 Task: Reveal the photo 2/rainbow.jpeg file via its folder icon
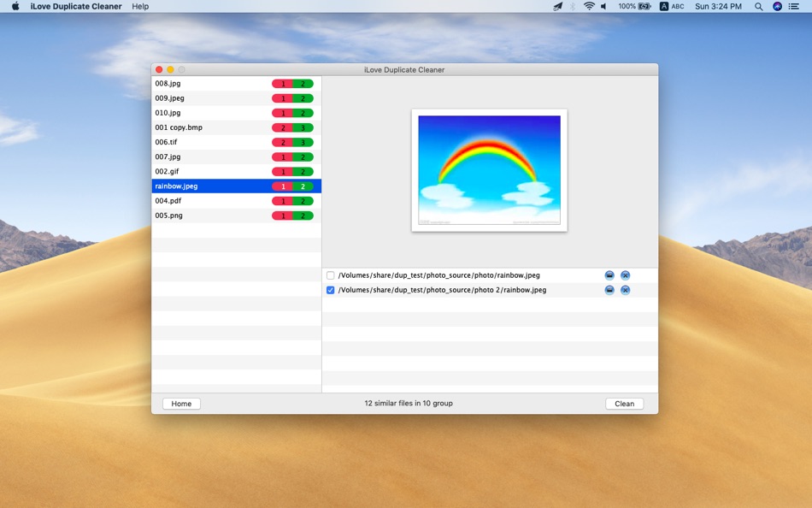tap(609, 290)
